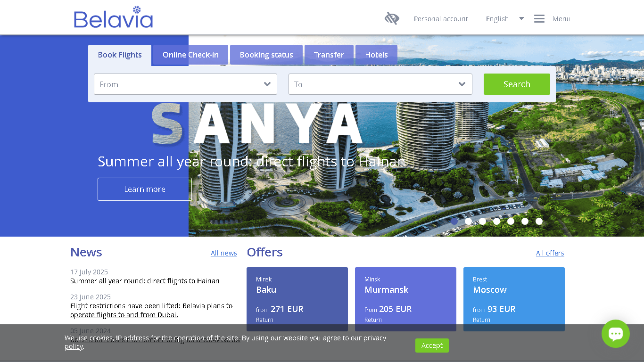Click the News section heading

[86, 252]
